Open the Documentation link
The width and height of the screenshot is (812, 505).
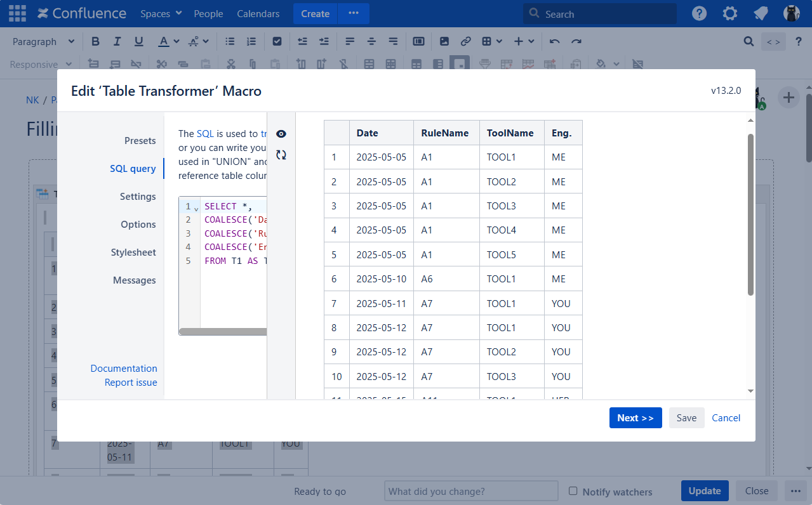click(x=124, y=369)
